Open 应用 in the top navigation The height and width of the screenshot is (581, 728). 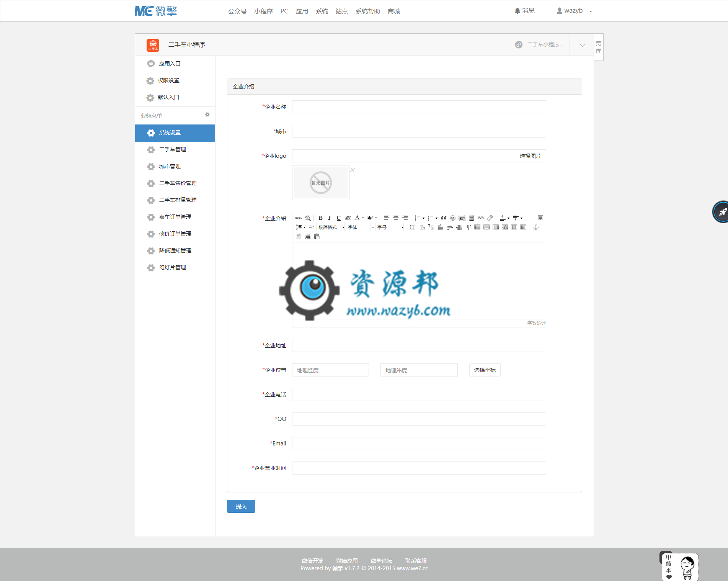pyautogui.click(x=302, y=11)
